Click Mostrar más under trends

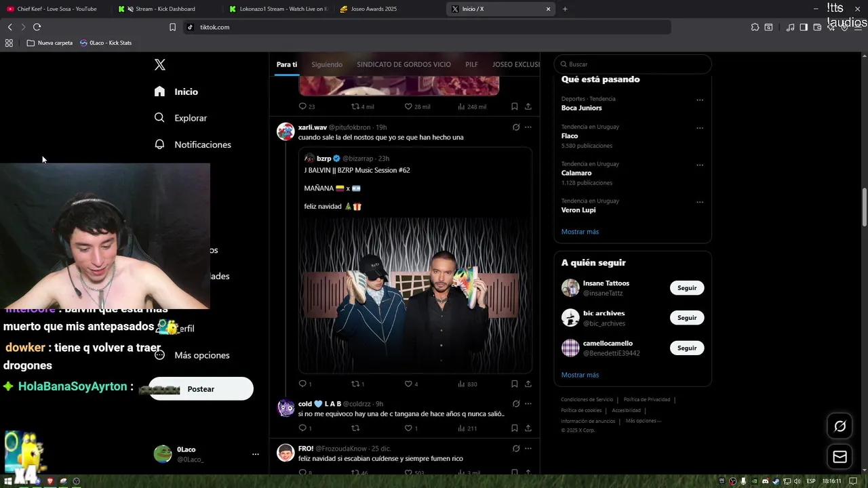[x=580, y=232]
